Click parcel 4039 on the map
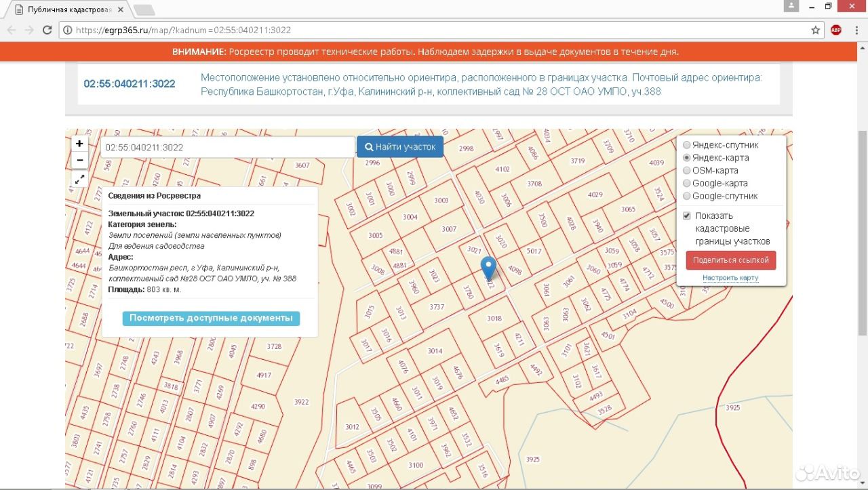 point(656,163)
